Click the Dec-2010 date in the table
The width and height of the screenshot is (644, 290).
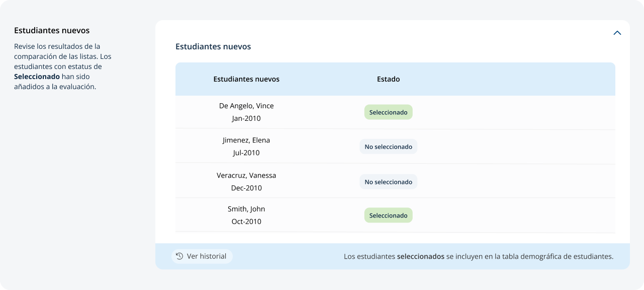tap(246, 188)
